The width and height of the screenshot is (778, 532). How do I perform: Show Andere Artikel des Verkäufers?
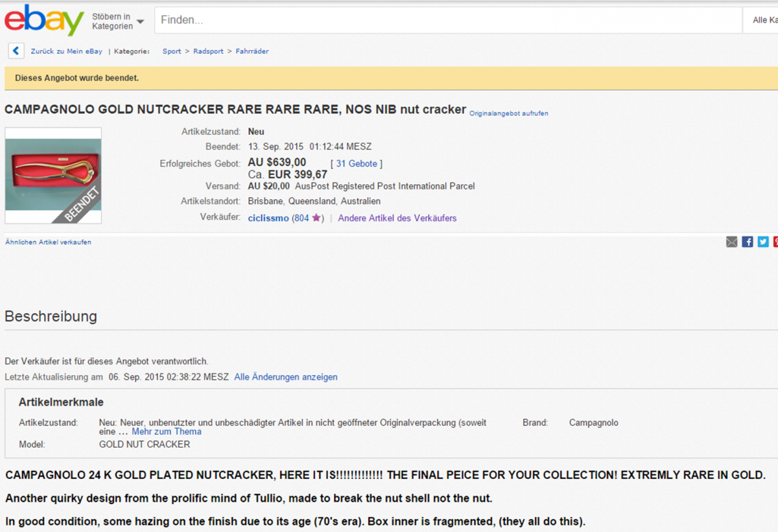click(x=397, y=218)
